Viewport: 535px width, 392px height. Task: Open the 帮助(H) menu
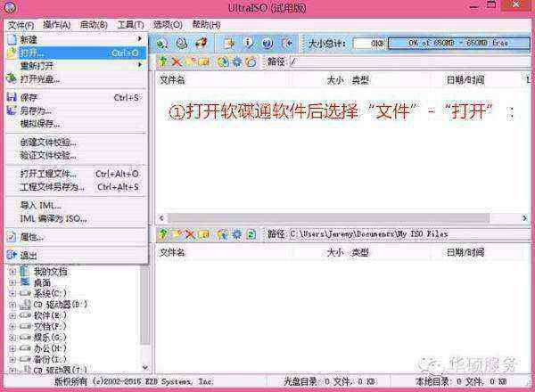pyautogui.click(x=206, y=25)
